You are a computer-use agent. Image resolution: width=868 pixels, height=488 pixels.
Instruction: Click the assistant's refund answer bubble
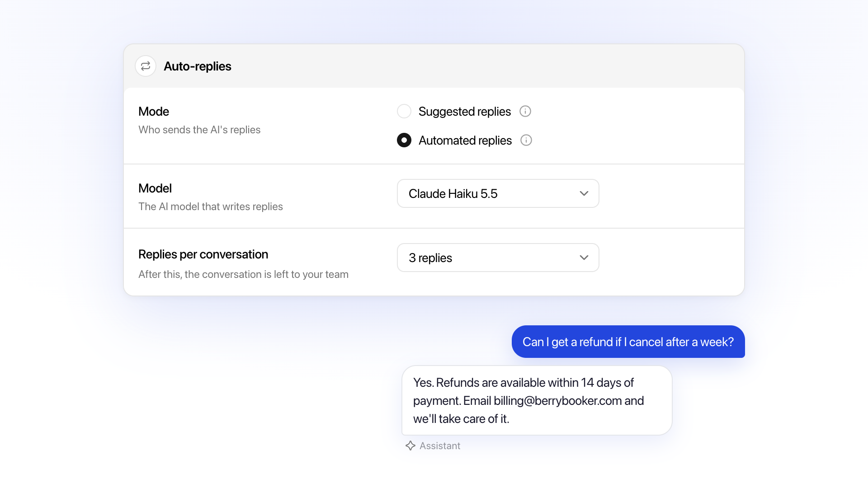537,400
